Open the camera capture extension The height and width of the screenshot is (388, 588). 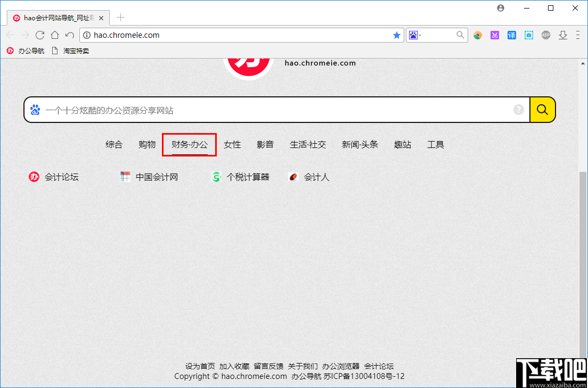(529, 35)
